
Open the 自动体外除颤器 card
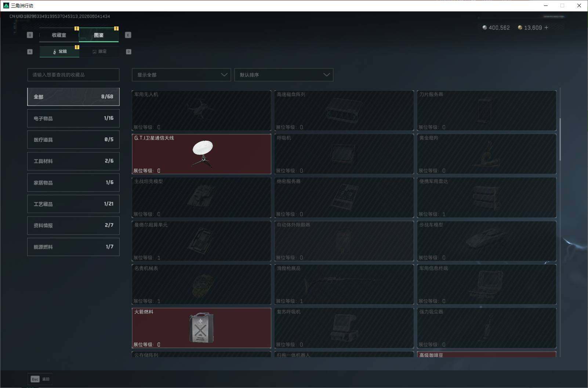click(344, 241)
